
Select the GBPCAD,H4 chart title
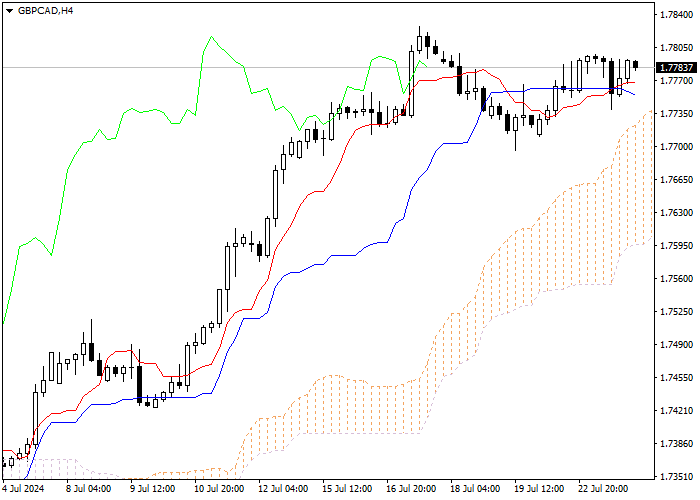tap(46, 11)
